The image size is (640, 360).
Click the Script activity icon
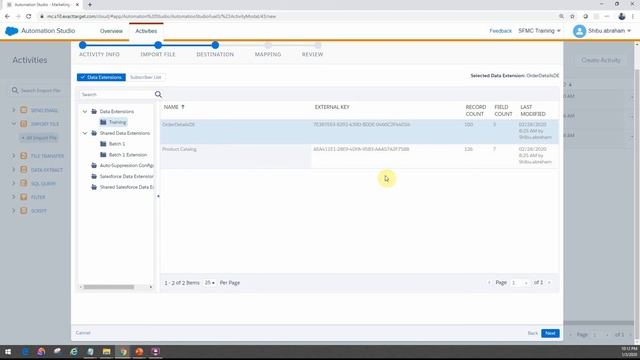pos(24,211)
